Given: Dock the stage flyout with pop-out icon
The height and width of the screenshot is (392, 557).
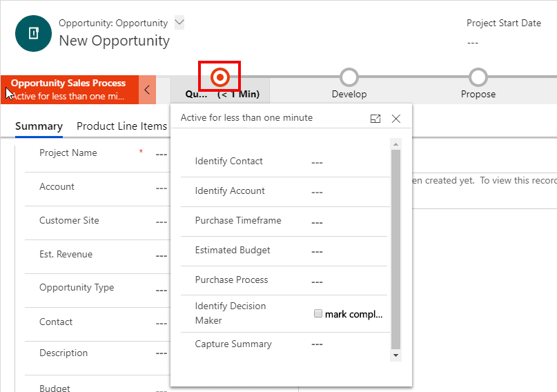Looking at the screenshot, I should tap(375, 119).
